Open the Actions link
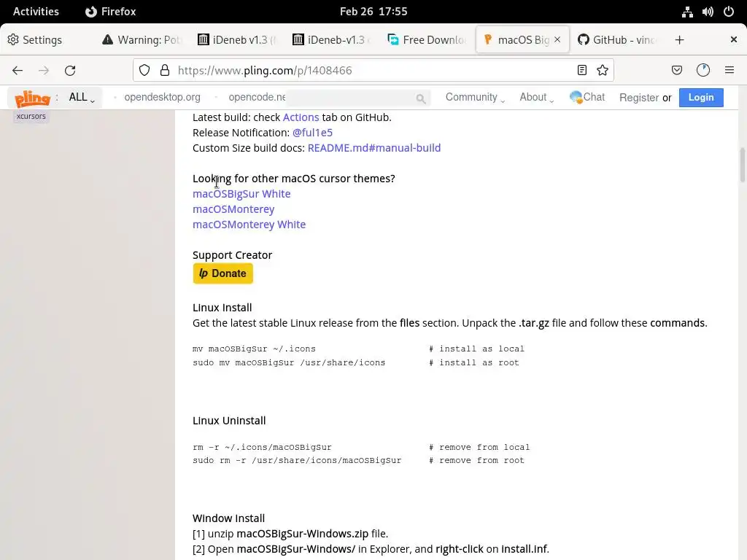The width and height of the screenshot is (747, 560). [301, 117]
